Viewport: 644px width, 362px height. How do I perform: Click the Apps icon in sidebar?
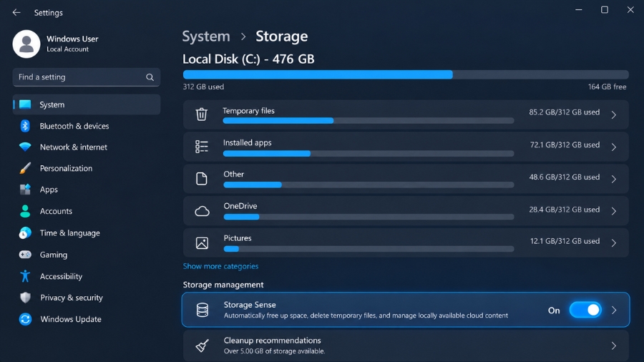pyautogui.click(x=25, y=189)
